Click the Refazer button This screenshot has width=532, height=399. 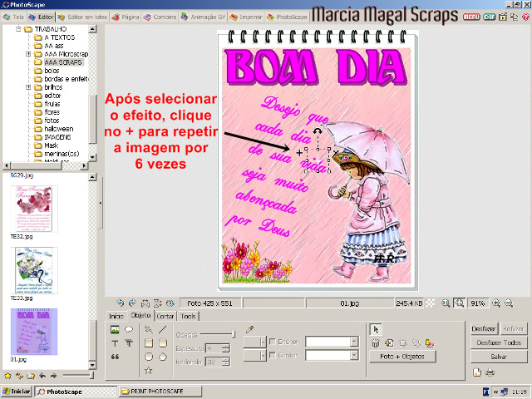pos(514,329)
